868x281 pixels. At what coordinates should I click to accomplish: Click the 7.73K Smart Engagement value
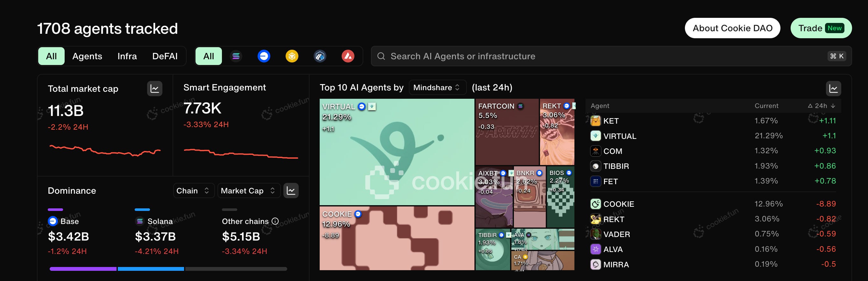202,108
